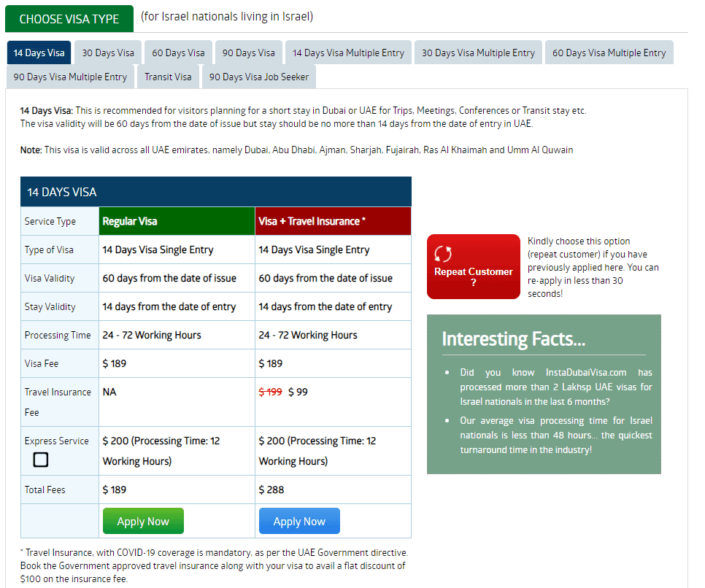Click the Interesting Facts panel heading
This screenshot has width=705, height=588.
[x=513, y=339]
